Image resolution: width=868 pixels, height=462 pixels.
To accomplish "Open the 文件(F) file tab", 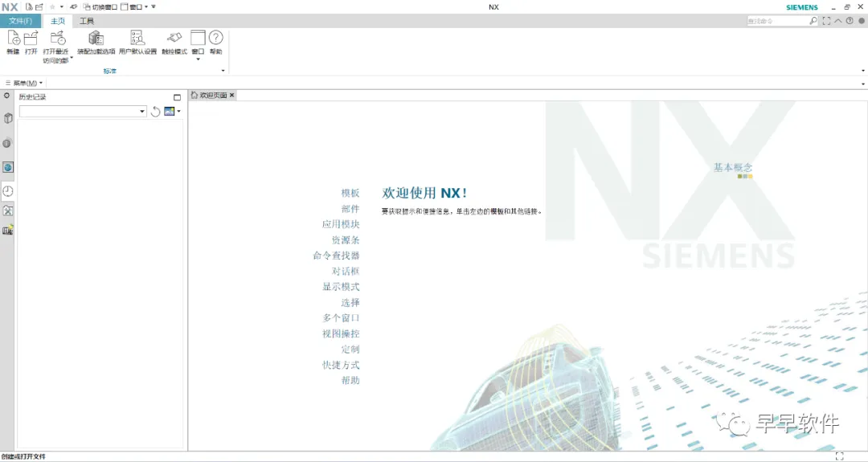I will point(20,21).
